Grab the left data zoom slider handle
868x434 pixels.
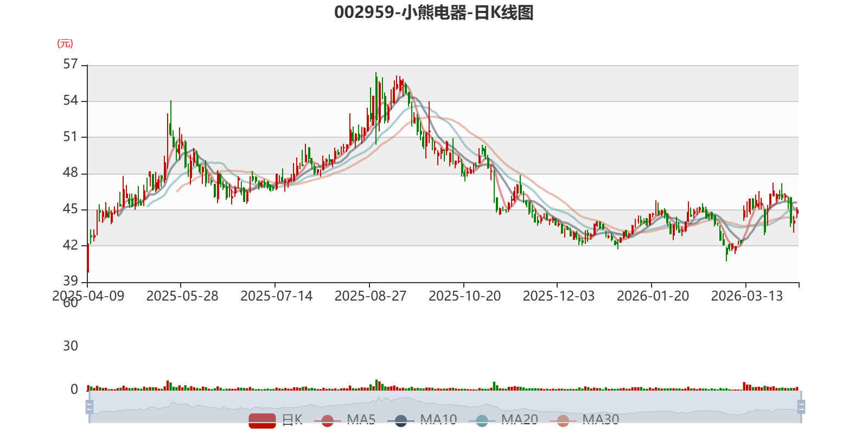pyautogui.click(x=90, y=407)
